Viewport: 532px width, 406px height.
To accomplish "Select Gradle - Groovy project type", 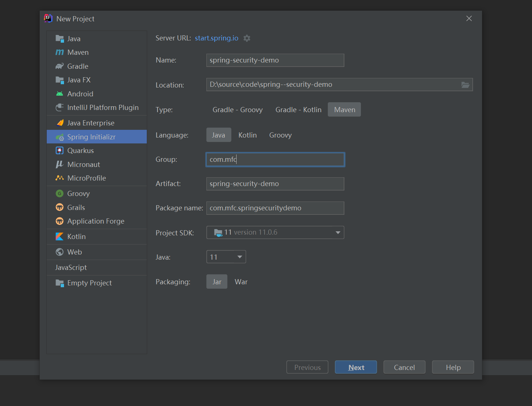I will pos(238,110).
